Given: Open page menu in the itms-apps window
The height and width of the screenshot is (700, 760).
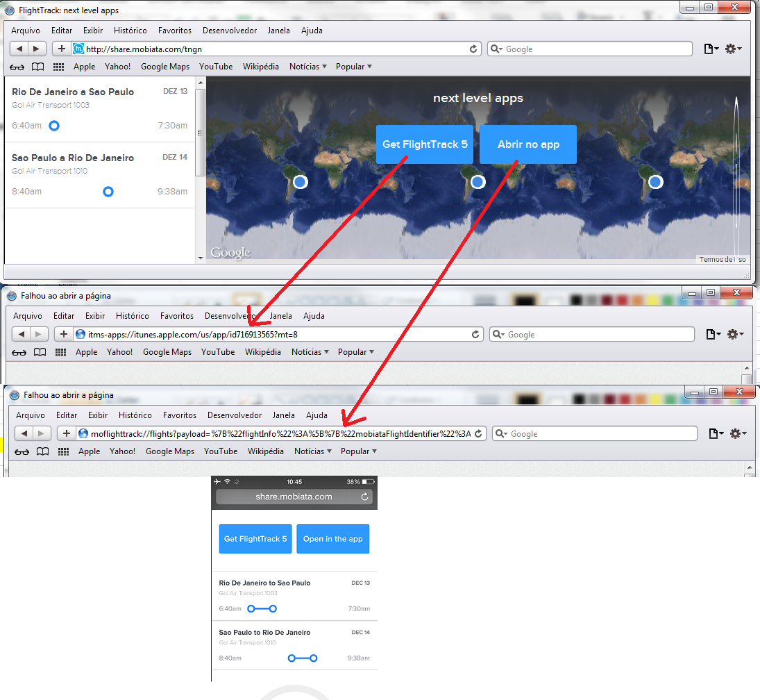Looking at the screenshot, I should point(713,334).
